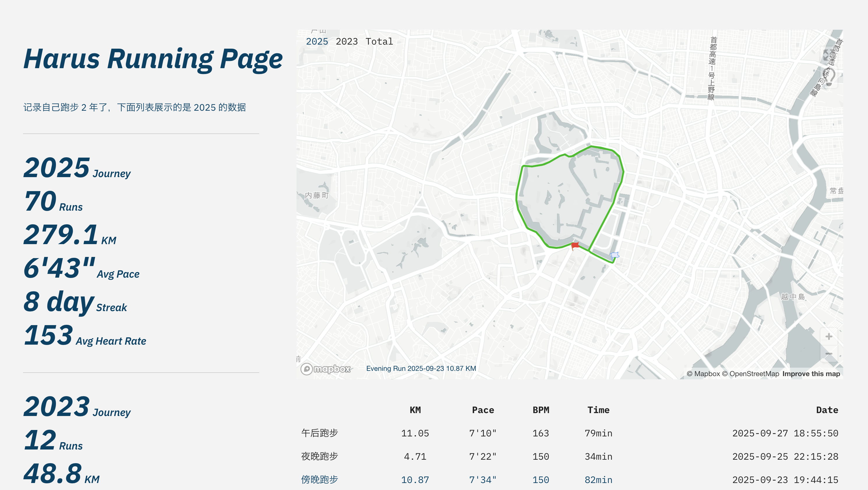Image resolution: width=868 pixels, height=490 pixels.
Task: Click the 34min time value
Action: [x=599, y=456]
